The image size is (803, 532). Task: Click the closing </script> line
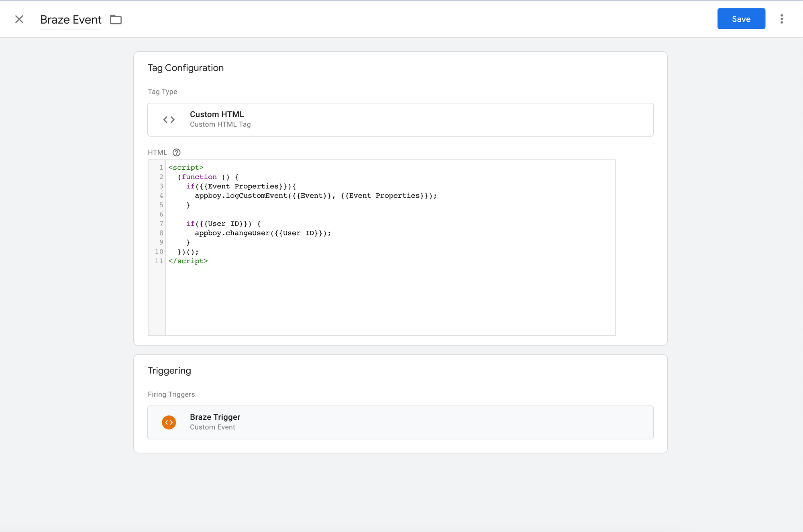click(x=188, y=261)
